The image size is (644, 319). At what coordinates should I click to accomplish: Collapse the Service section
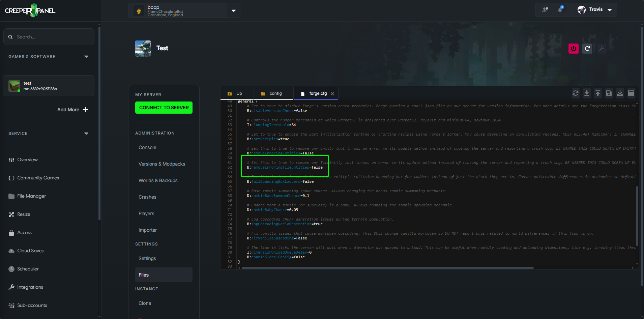click(x=86, y=134)
